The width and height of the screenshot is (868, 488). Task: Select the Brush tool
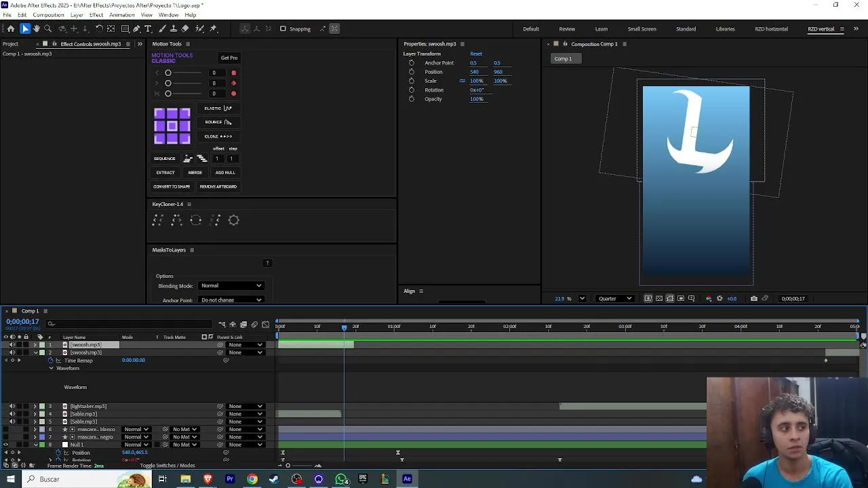pos(162,28)
